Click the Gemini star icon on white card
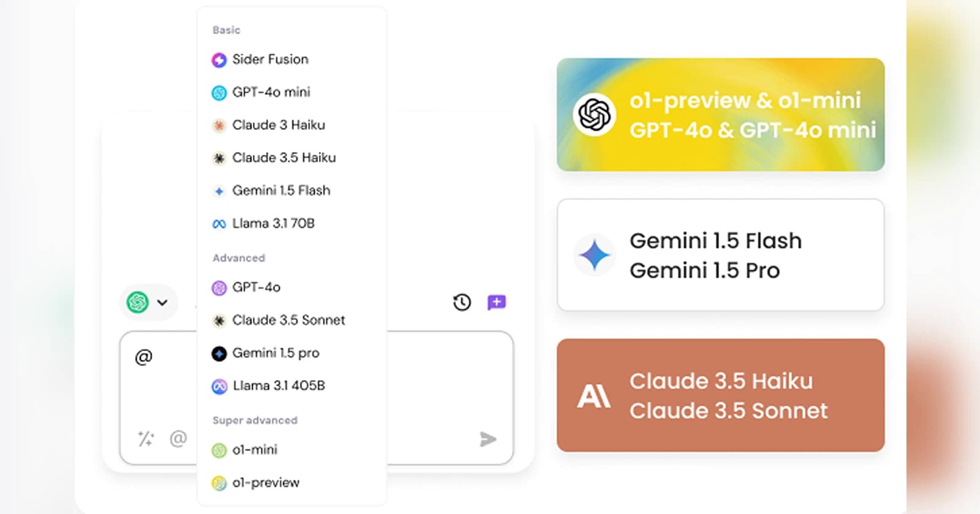 (594, 255)
